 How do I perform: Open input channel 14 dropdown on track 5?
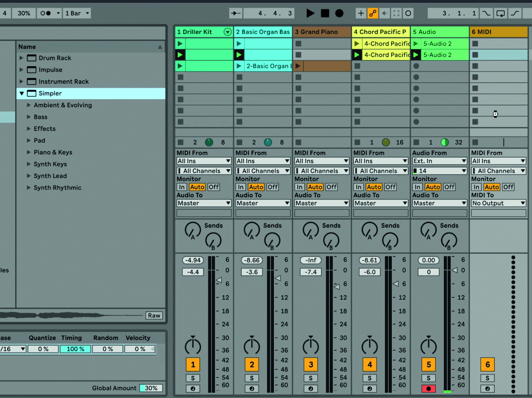tap(440, 171)
